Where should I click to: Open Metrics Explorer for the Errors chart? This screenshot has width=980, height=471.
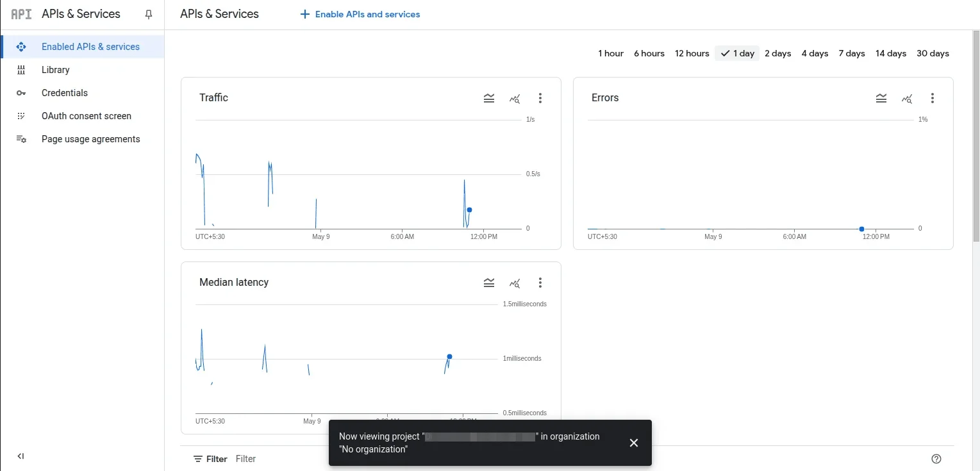[x=907, y=99]
